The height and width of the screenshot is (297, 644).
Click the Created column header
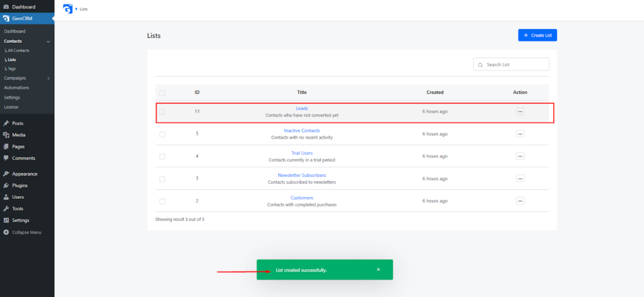pyautogui.click(x=435, y=92)
